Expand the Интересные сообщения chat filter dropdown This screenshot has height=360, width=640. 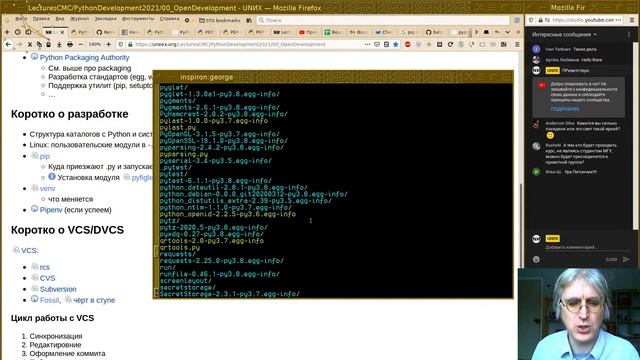click(x=564, y=35)
